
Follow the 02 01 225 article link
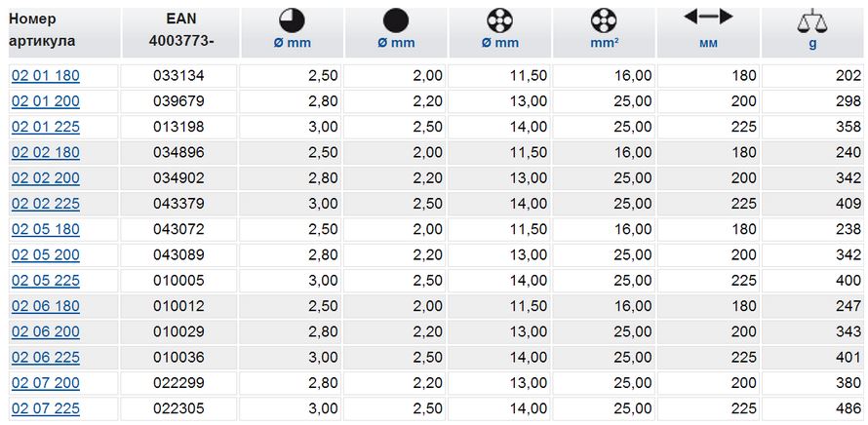point(45,127)
